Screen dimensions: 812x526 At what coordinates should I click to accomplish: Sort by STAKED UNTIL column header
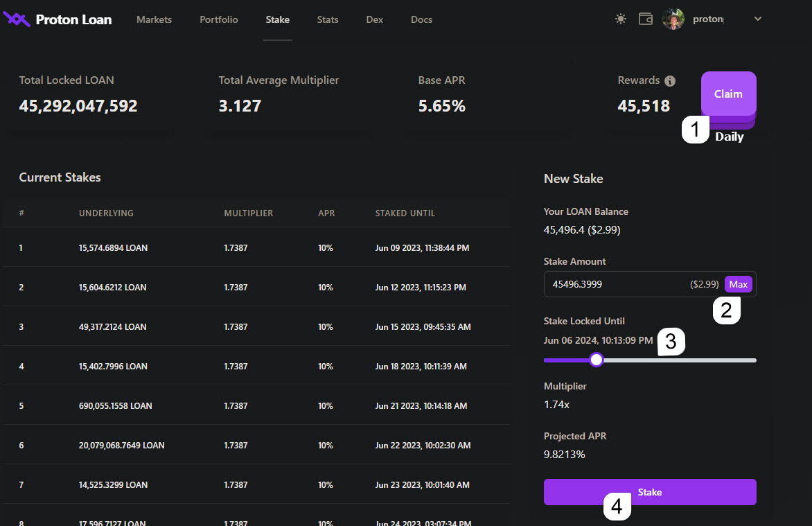point(405,213)
